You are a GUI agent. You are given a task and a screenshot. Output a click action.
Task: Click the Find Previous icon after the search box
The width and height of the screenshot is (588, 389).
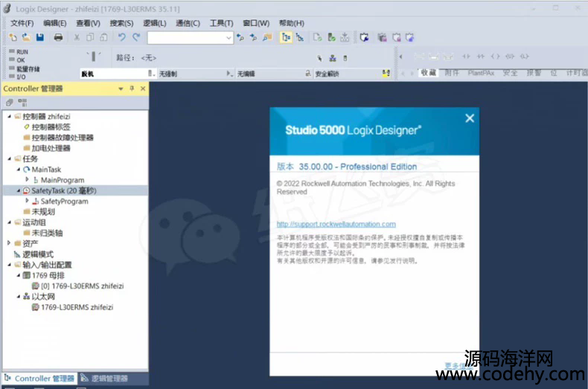click(240, 37)
